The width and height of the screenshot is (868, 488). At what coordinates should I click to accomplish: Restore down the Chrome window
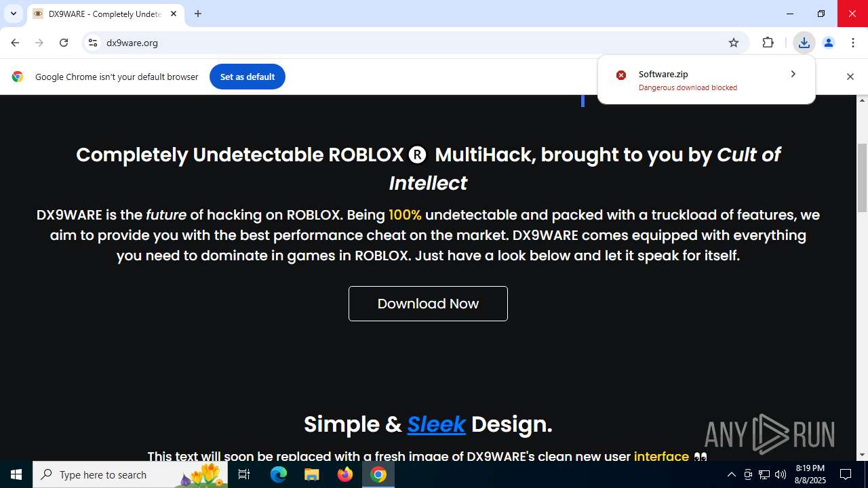pyautogui.click(x=821, y=14)
